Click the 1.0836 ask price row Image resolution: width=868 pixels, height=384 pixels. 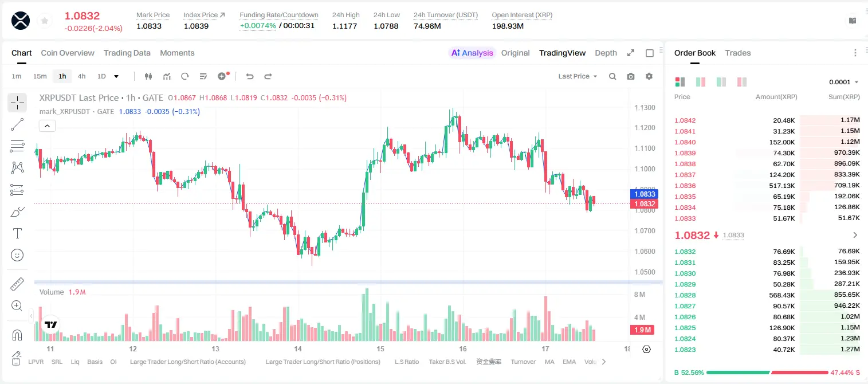[x=767, y=186]
